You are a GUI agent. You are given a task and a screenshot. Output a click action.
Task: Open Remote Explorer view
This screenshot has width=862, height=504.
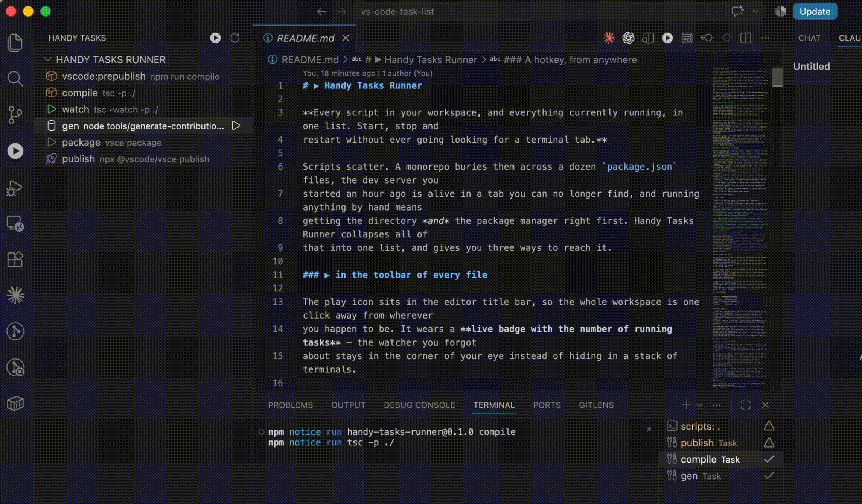coord(15,223)
